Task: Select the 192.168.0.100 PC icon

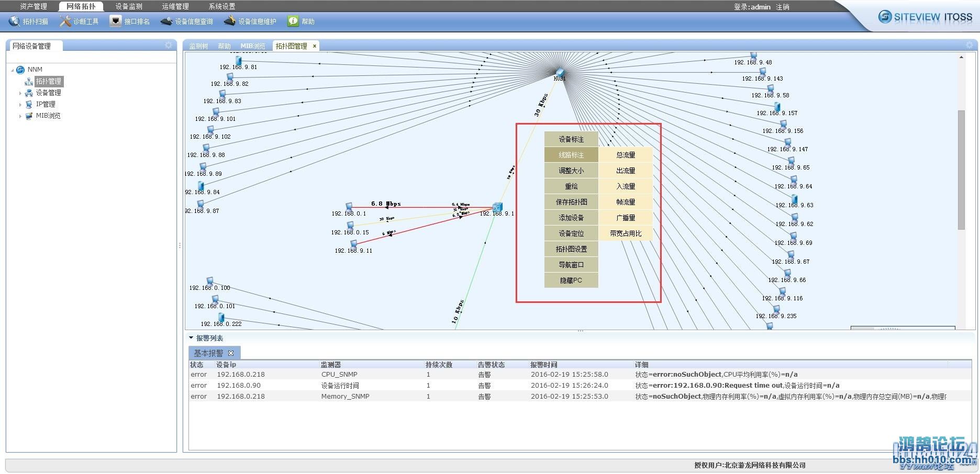Action: (210, 281)
